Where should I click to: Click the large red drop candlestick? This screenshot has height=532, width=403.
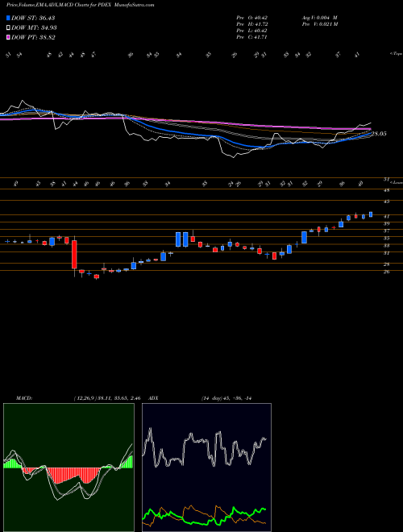(74, 255)
